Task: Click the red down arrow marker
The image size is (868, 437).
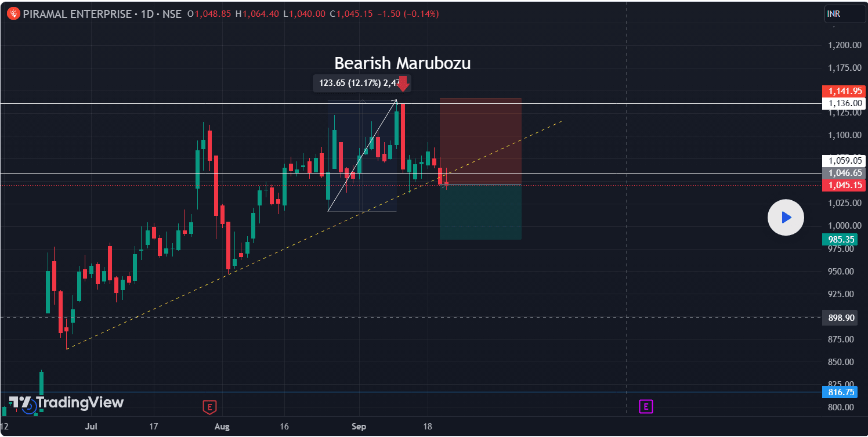Action: pos(403,84)
